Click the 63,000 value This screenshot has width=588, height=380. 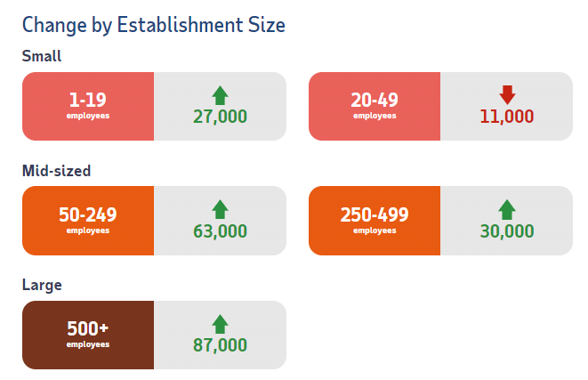[220, 231]
